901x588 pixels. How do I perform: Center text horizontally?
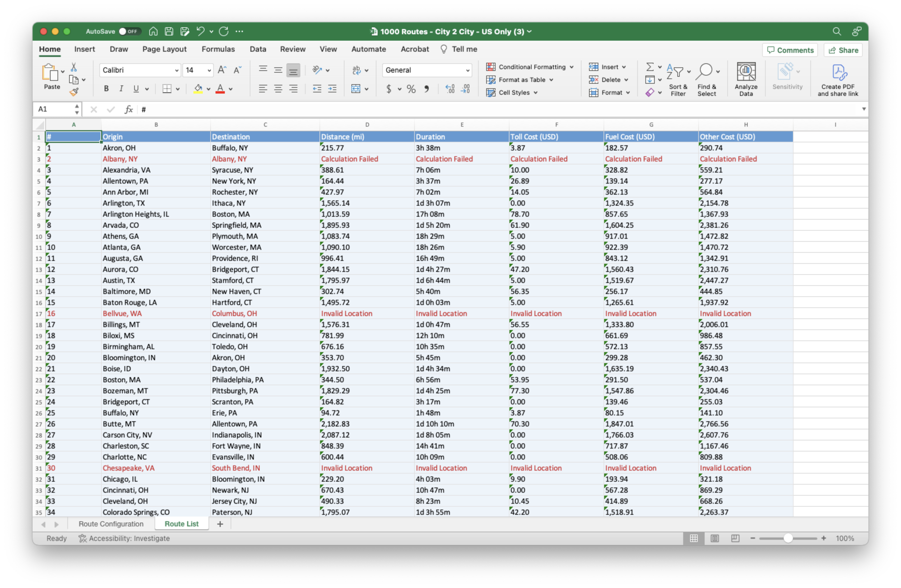click(278, 89)
